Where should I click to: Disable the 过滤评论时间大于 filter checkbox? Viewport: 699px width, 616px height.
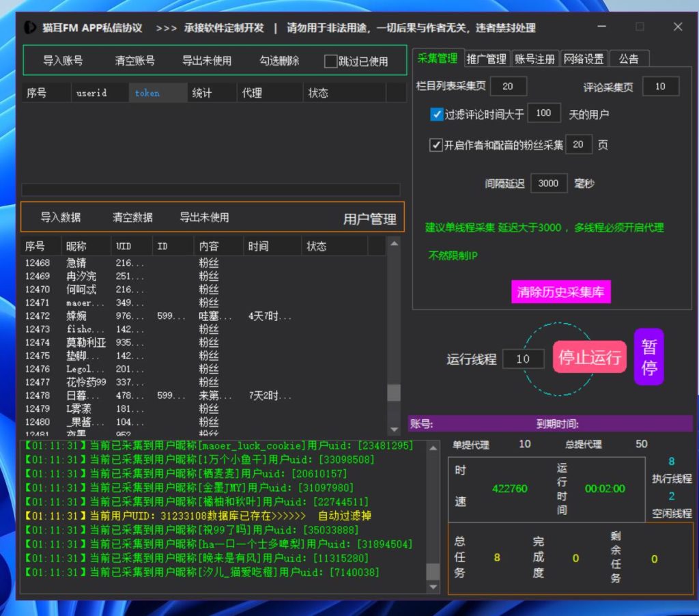(x=437, y=114)
